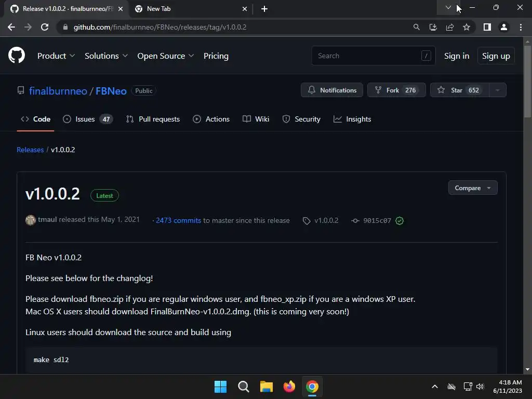This screenshot has height=399, width=532.
Task: Select the Pull requests tab
Action: tap(153, 119)
